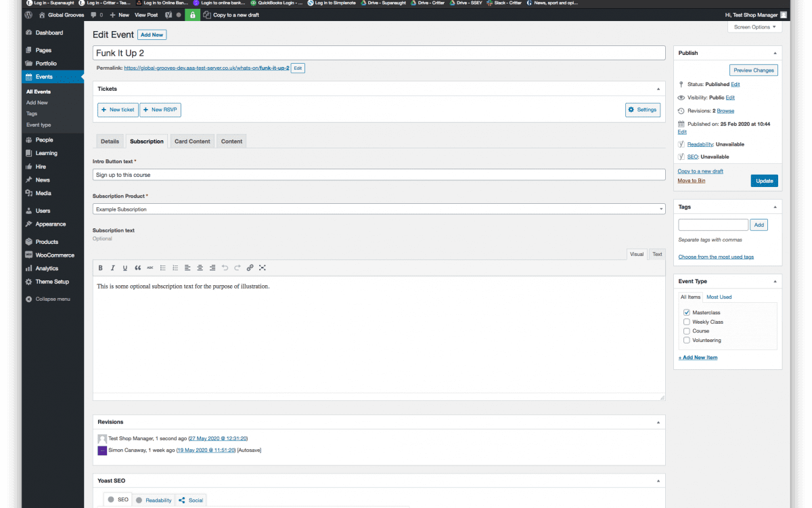Switch to the Card Content tab
The width and height of the screenshot is (812, 508).
pyautogui.click(x=192, y=141)
